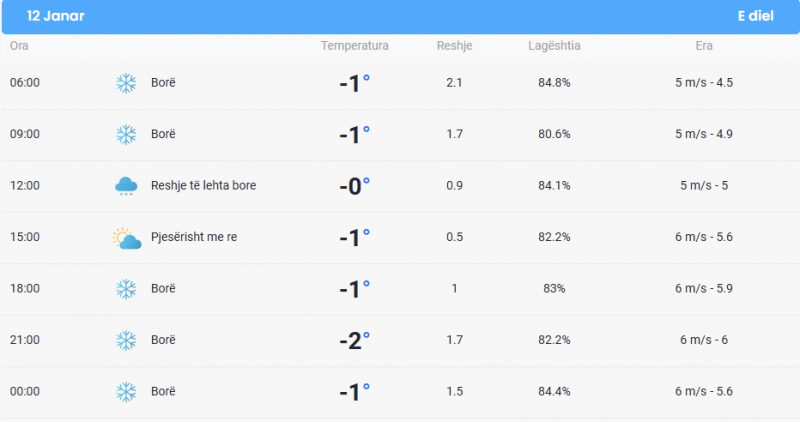Click the partly cloudy icon at 15:00

[x=127, y=238]
